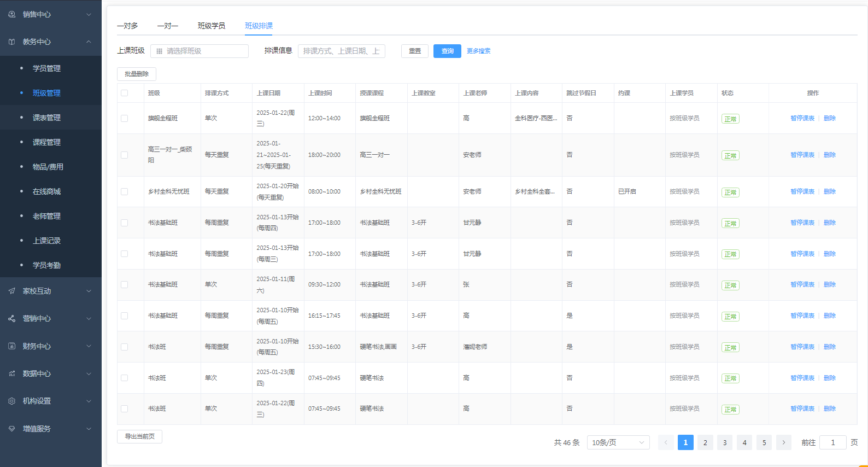Click the 前往 page number input
This screenshot has height=467, width=868.
(x=833, y=442)
